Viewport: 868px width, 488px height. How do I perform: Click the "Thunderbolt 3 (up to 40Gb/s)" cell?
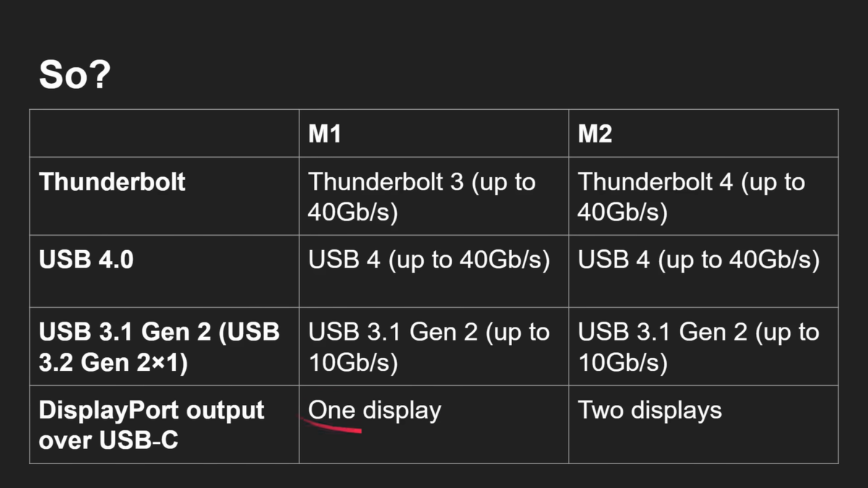tap(434, 196)
